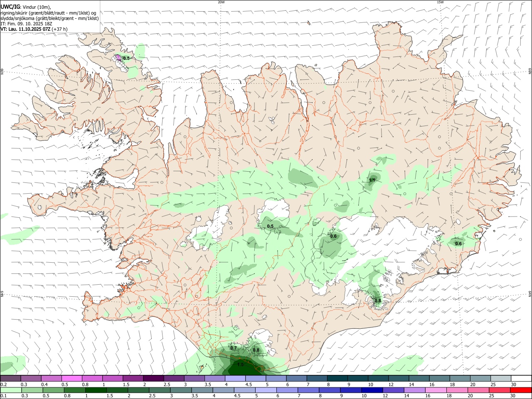Click the pink snow marker in the Westfjords
This screenshot has height=399, width=532.
coord(119,58)
